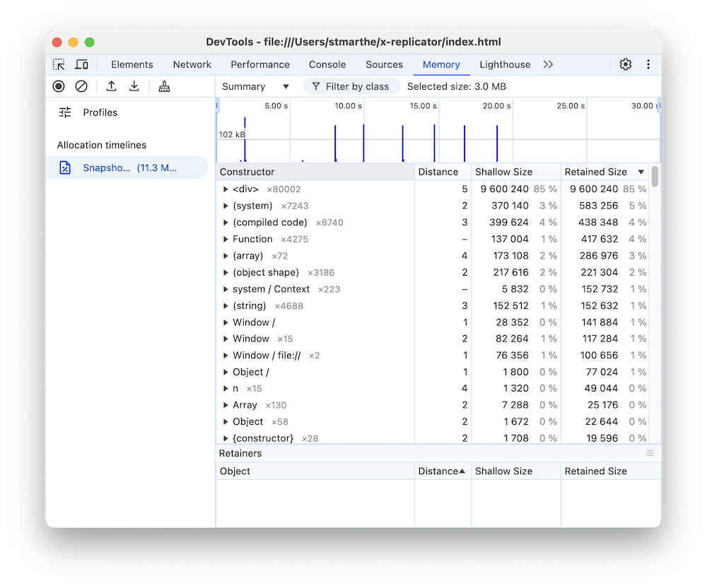Open DevTools settings gear
The width and height of the screenshot is (707, 588).
625,64
